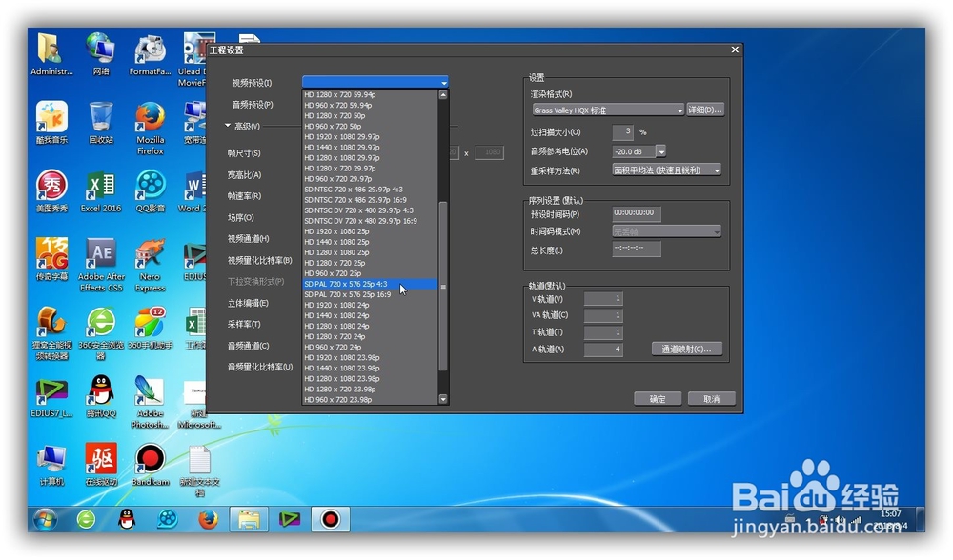The height and width of the screenshot is (560, 953).
Task: Confirm with the 确定 button
Action: pos(658,399)
